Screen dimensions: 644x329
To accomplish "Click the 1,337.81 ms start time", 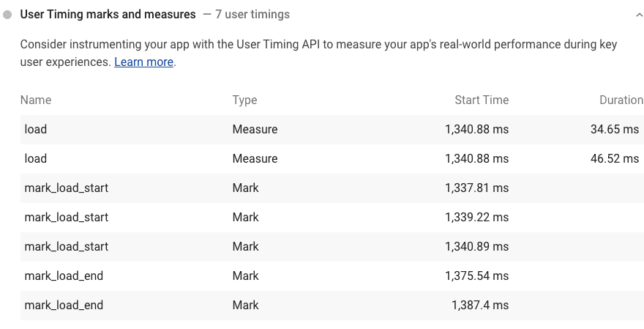I will [x=476, y=188].
